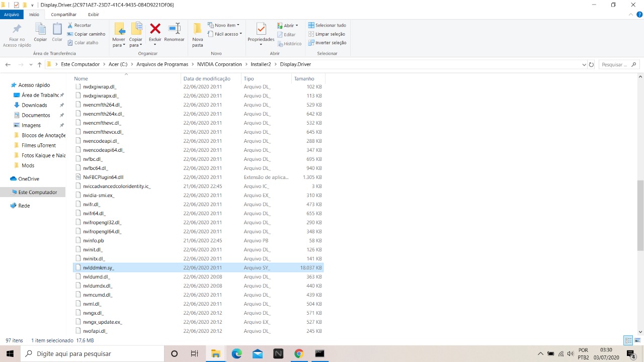
Task: Expand the address bar history dropdown
Action: pyautogui.click(x=584, y=64)
